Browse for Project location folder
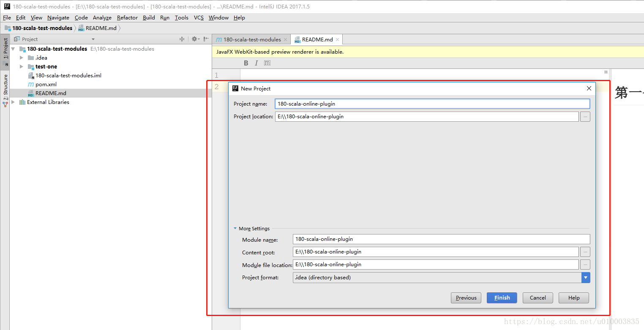644x330 pixels. tap(585, 117)
